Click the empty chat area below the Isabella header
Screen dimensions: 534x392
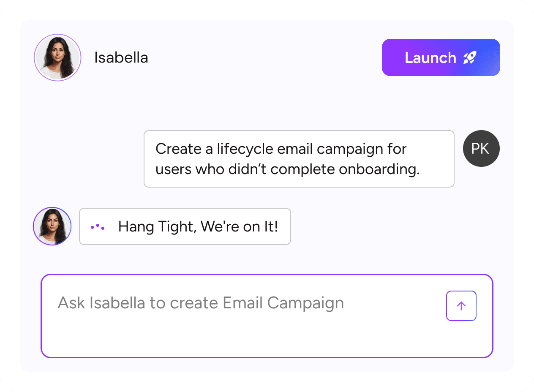267,106
